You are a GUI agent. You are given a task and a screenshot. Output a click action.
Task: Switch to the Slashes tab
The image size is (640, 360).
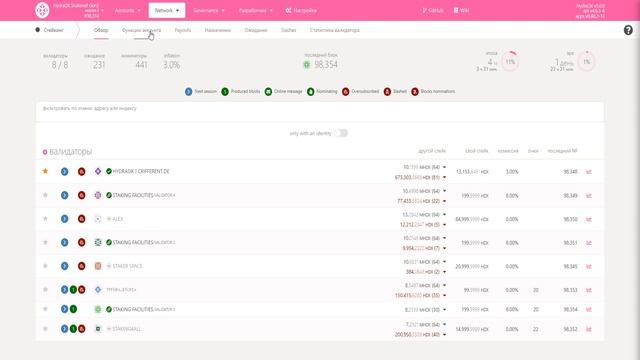pyautogui.click(x=289, y=30)
